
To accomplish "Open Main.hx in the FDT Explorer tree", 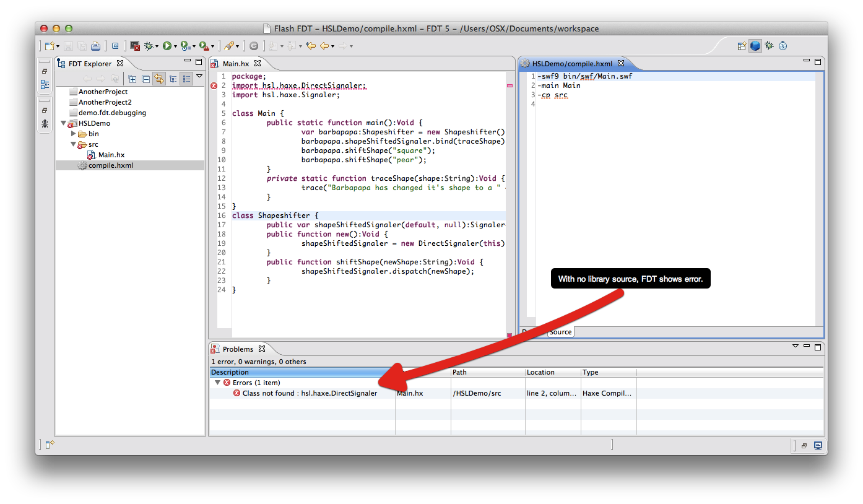I will pyautogui.click(x=111, y=155).
